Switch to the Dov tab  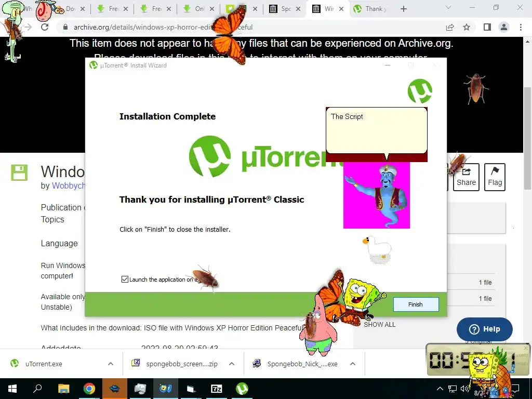(70, 9)
